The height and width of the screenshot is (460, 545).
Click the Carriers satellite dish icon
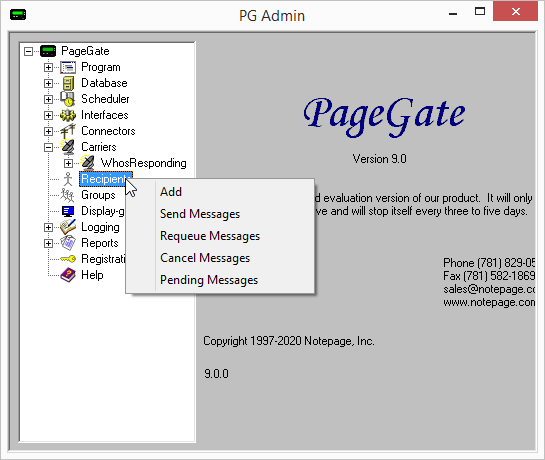(x=68, y=147)
